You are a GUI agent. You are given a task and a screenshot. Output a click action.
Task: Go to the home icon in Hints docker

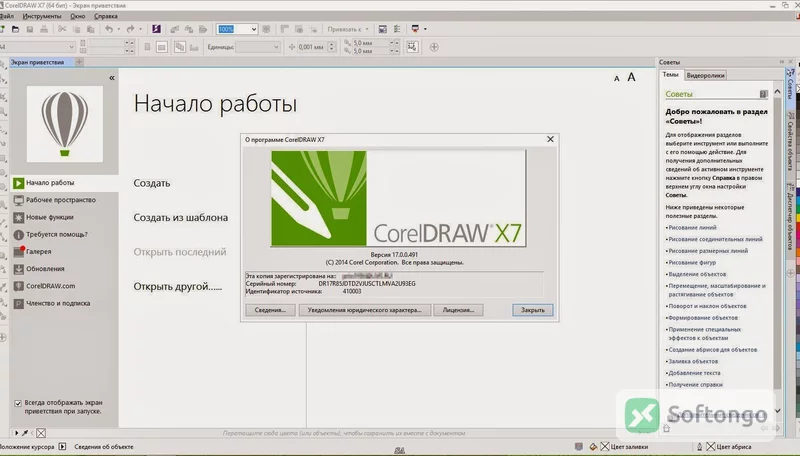(666, 428)
